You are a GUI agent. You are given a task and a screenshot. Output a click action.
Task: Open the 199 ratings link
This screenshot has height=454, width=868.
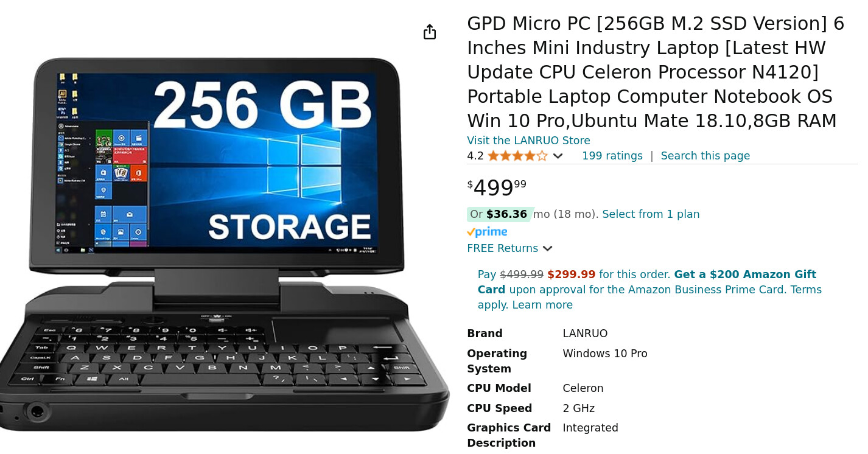612,156
